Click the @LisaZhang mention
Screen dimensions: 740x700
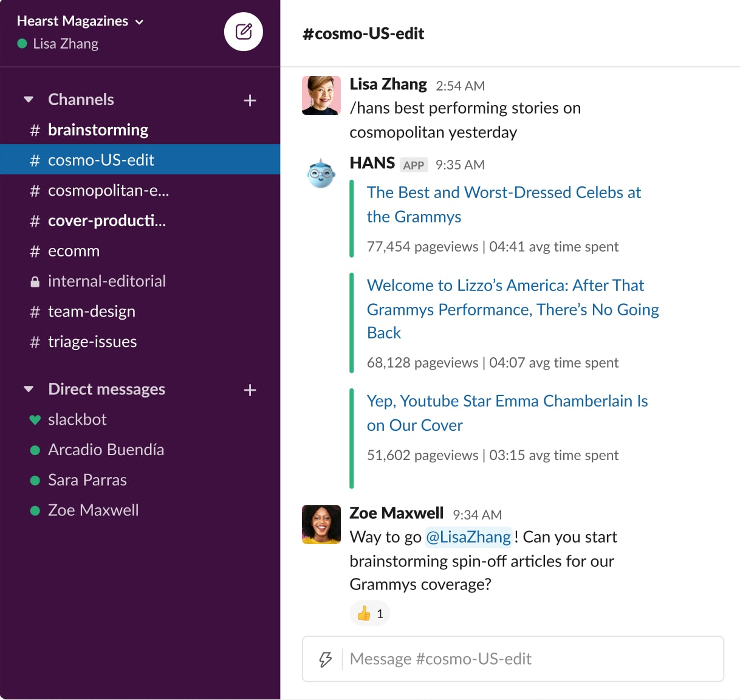(468, 537)
